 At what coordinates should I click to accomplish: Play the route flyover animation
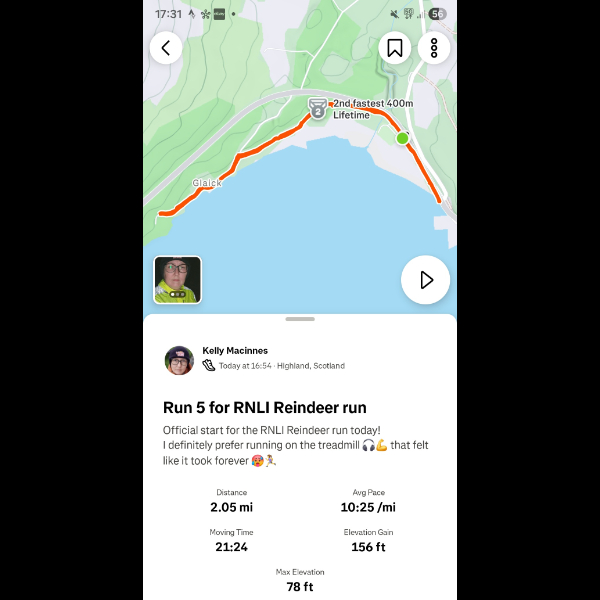coord(425,280)
